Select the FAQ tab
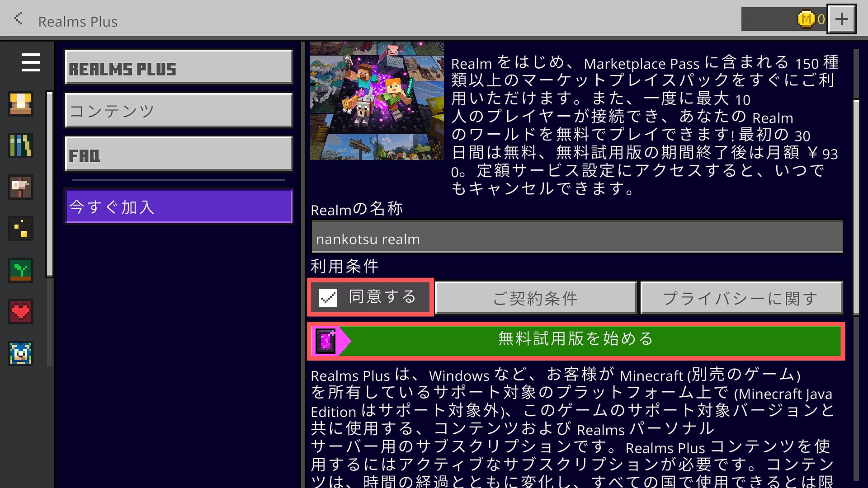This screenshot has height=488, width=868. [179, 154]
